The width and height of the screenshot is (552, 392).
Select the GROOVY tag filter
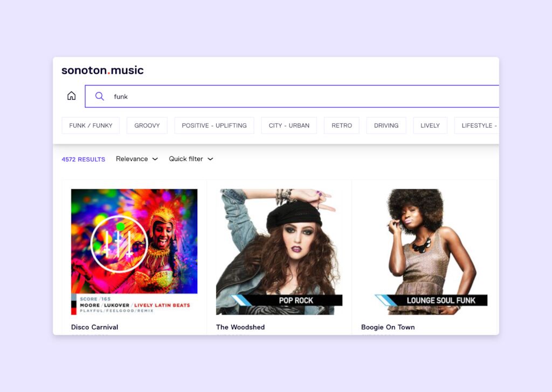147,125
